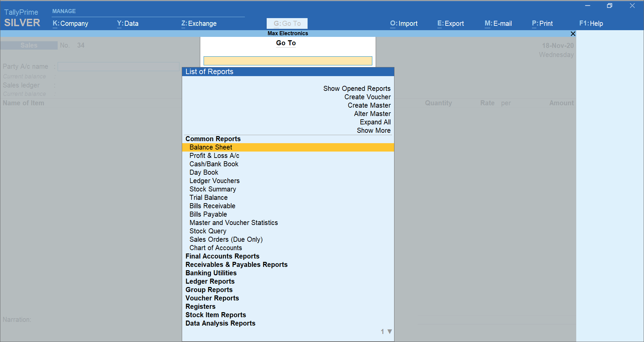
Task: Open the Profit & Loss A/c report
Action: point(214,156)
